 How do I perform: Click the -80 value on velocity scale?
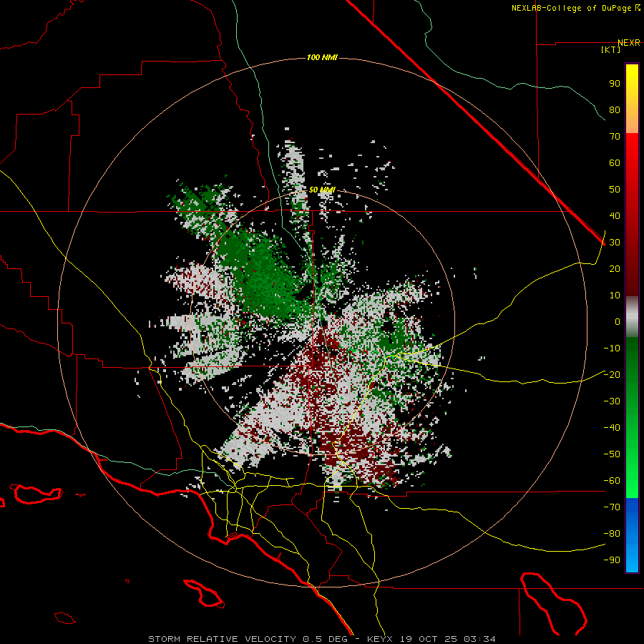[x=612, y=534]
